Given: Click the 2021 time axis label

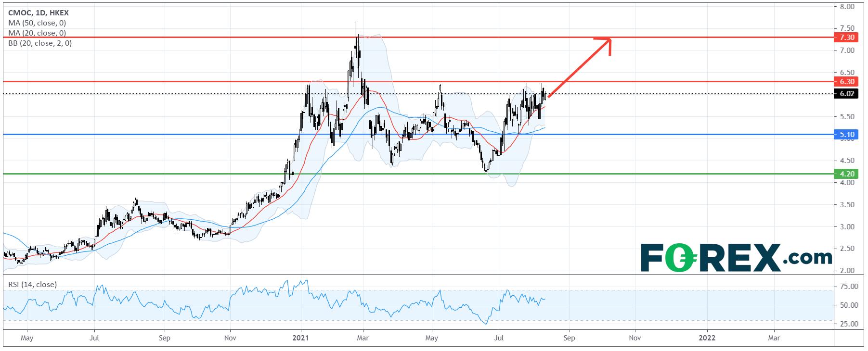Looking at the screenshot, I should [x=300, y=338].
